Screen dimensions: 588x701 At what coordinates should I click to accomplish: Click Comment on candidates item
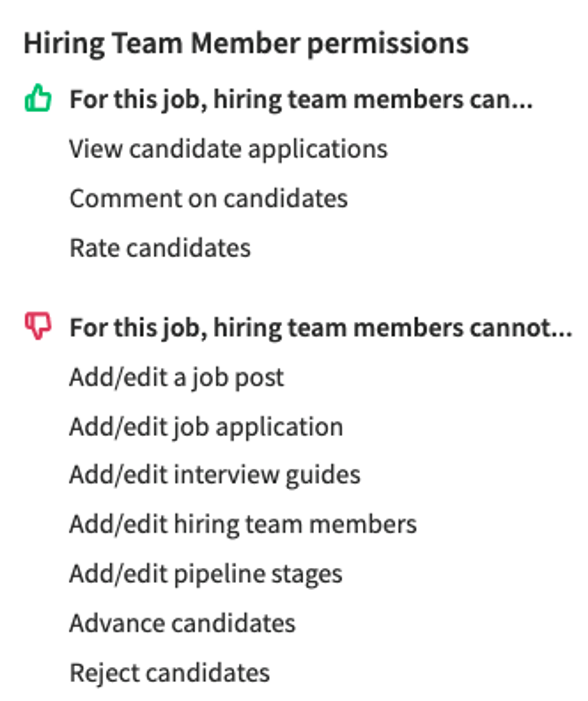(x=208, y=199)
